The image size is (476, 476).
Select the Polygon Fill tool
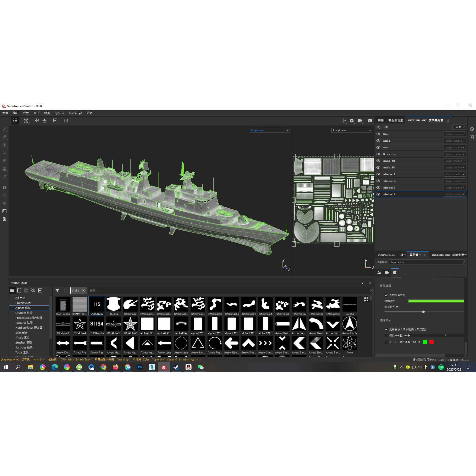click(x=4, y=153)
